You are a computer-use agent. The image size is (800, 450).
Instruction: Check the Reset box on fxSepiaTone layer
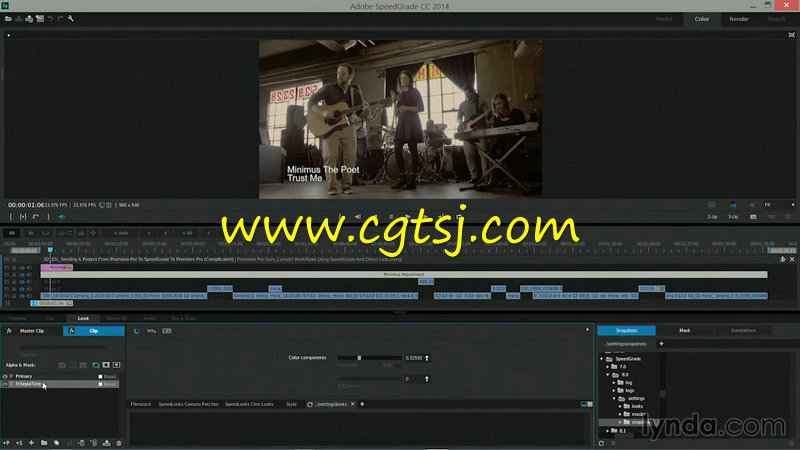[x=101, y=384]
